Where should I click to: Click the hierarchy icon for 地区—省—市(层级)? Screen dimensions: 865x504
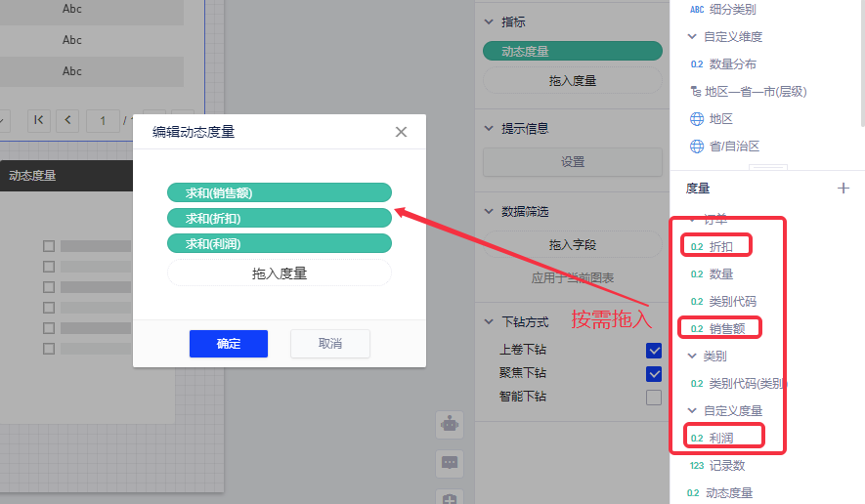coord(697,92)
